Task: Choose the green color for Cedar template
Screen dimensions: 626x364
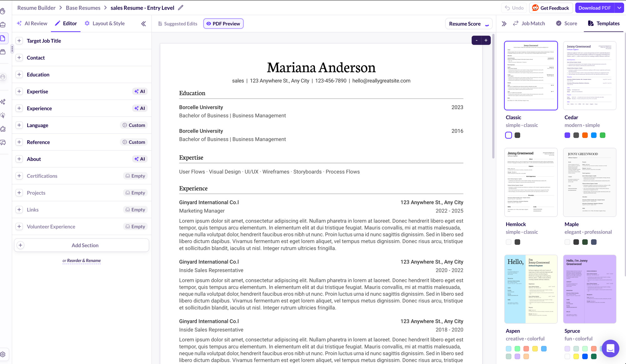Action: click(x=602, y=135)
